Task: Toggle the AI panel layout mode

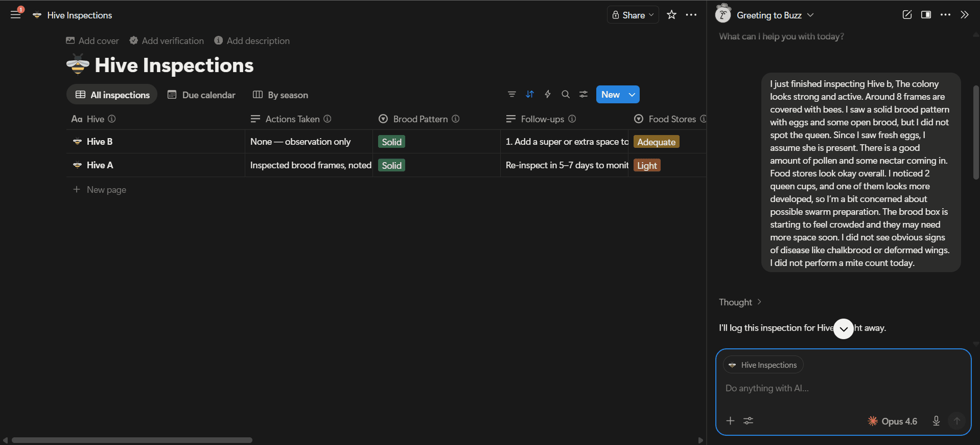Action: [926, 15]
